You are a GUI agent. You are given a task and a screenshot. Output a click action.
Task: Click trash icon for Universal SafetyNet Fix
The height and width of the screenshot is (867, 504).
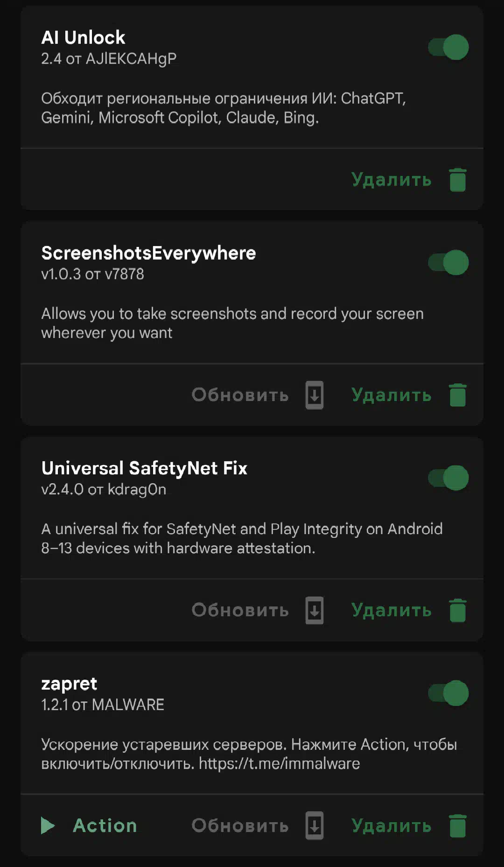coord(457,610)
